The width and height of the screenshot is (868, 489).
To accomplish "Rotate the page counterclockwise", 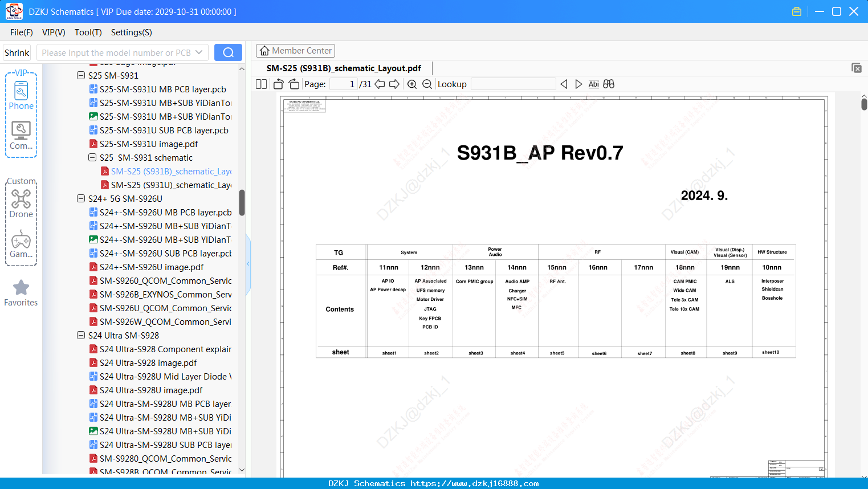I will [279, 84].
